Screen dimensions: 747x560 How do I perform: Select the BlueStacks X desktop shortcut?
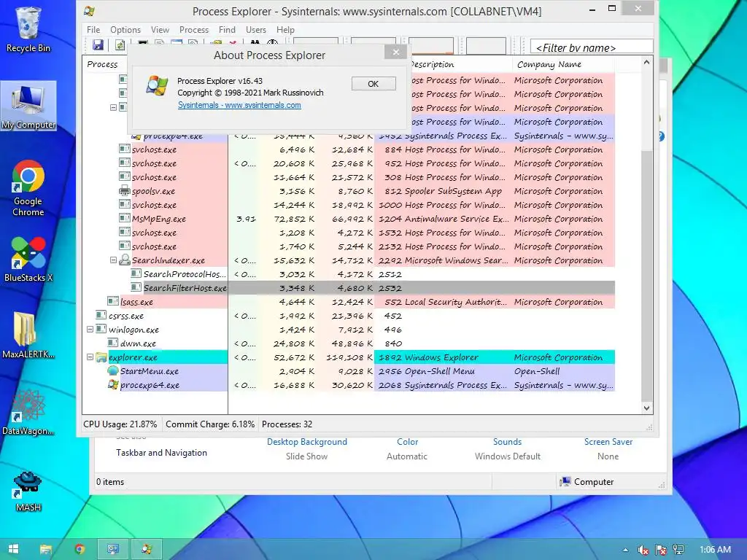[28, 259]
